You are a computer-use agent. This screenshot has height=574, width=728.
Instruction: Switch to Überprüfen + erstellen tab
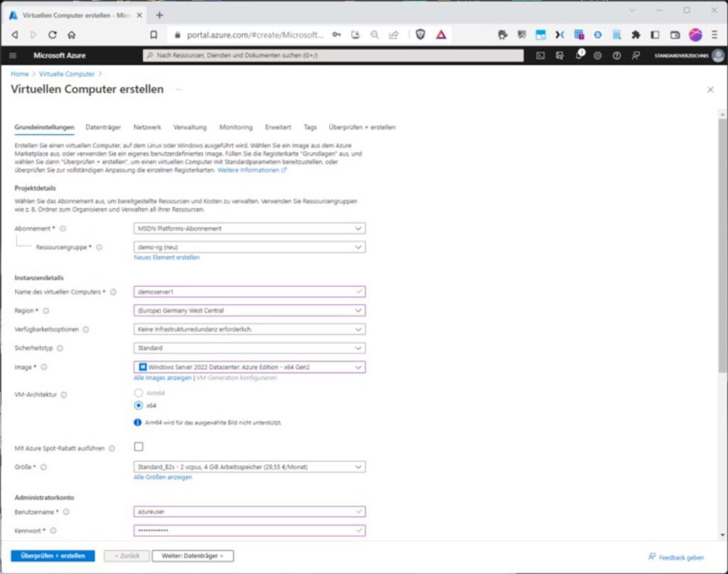362,127
